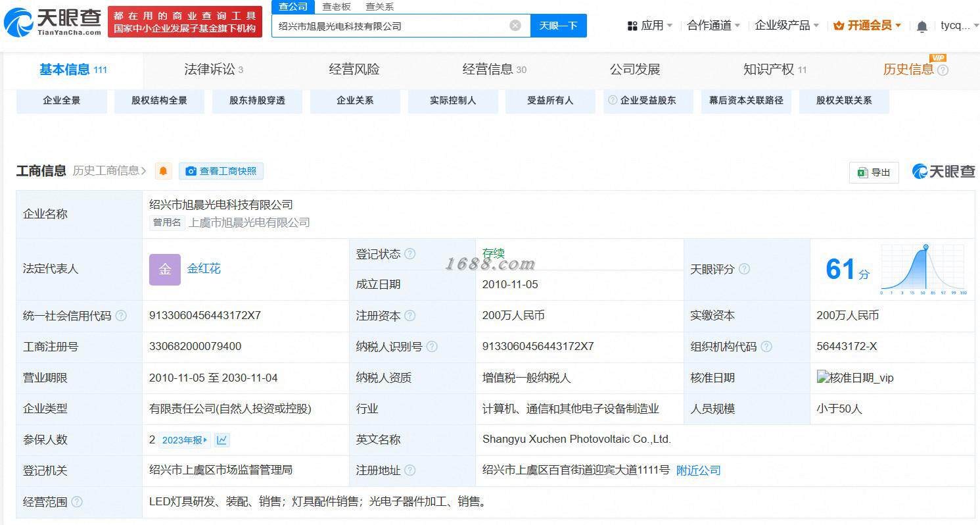
Task: Click the apps grid icon beside 应用
Action: (x=632, y=26)
